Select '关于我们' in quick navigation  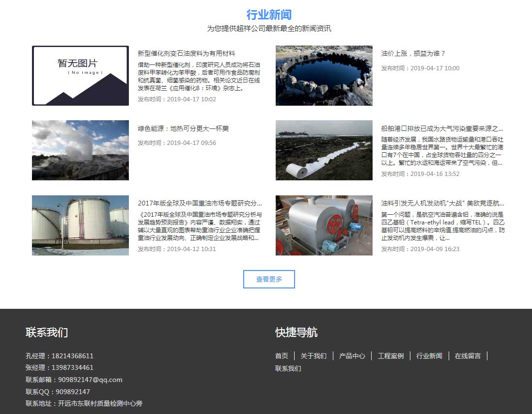click(313, 356)
